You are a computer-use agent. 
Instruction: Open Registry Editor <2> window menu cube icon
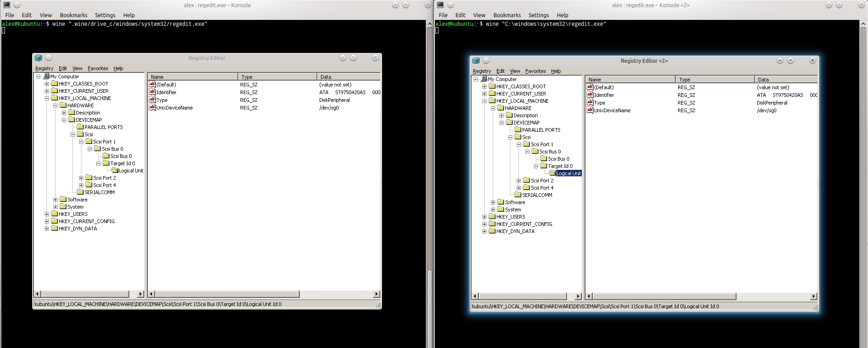[476, 61]
